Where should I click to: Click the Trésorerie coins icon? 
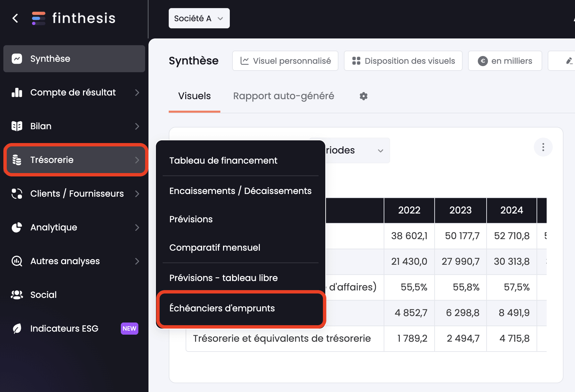[17, 160]
